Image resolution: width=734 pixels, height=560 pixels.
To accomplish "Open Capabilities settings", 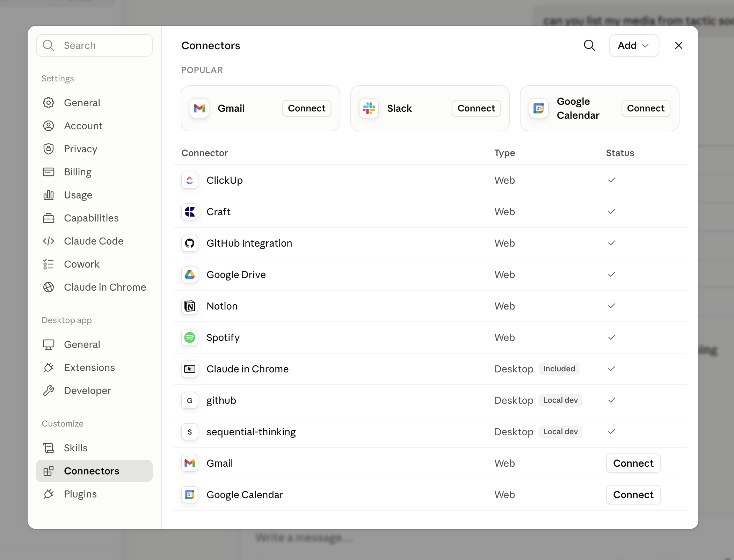I will [94, 218].
